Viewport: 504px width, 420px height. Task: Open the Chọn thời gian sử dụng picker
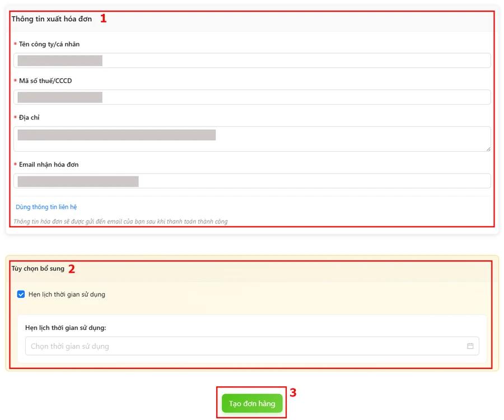(246, 346)
